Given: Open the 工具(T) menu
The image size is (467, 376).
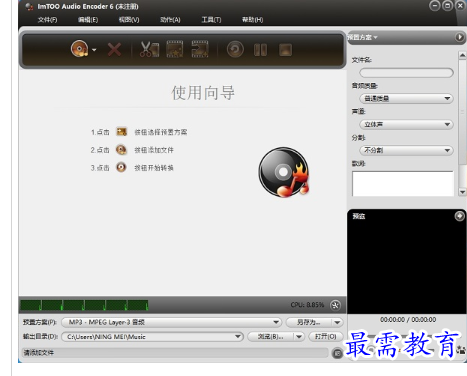Looking at the screenshot, I should 211,20.
